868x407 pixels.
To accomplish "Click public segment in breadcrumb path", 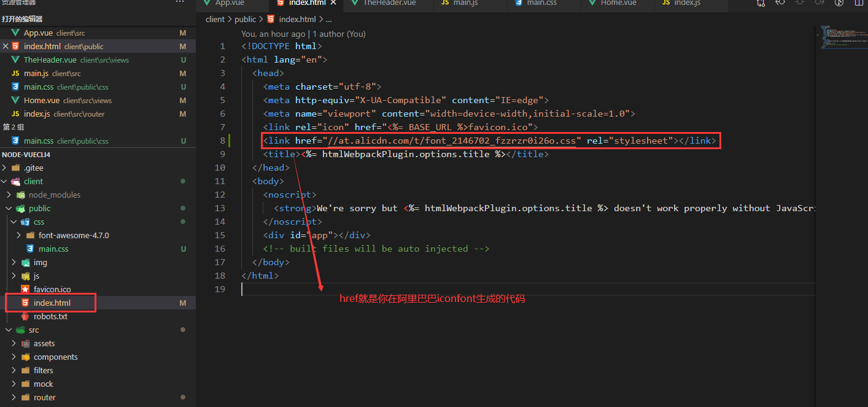I will (x=246, y=19).
